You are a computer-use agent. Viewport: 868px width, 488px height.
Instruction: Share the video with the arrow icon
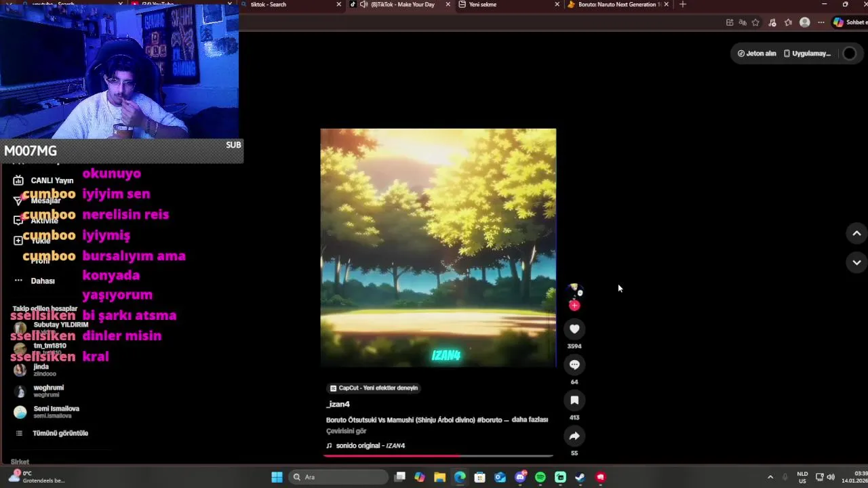coord(574,436)
